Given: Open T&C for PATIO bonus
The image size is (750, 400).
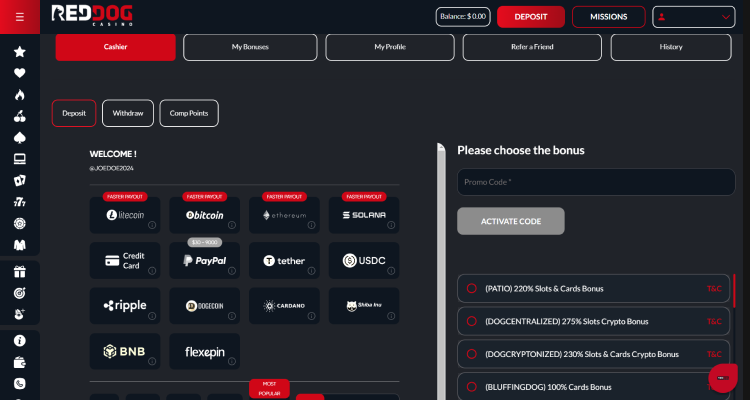Looking at the screenshot, I should pos(714,289).
